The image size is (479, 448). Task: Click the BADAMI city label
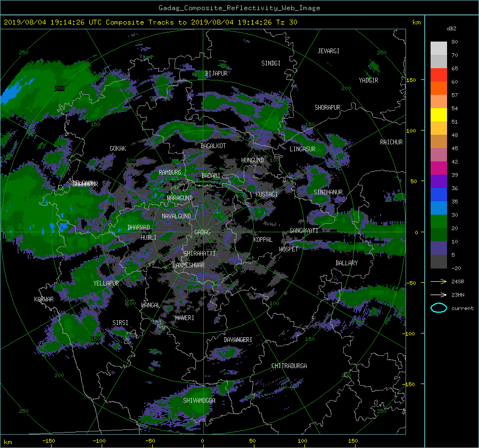pyautogui.click(x=211, y=176)
